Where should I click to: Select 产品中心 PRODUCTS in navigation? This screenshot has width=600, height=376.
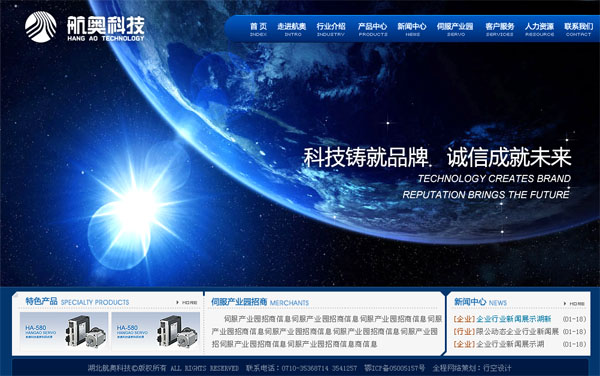click(372, 29)
